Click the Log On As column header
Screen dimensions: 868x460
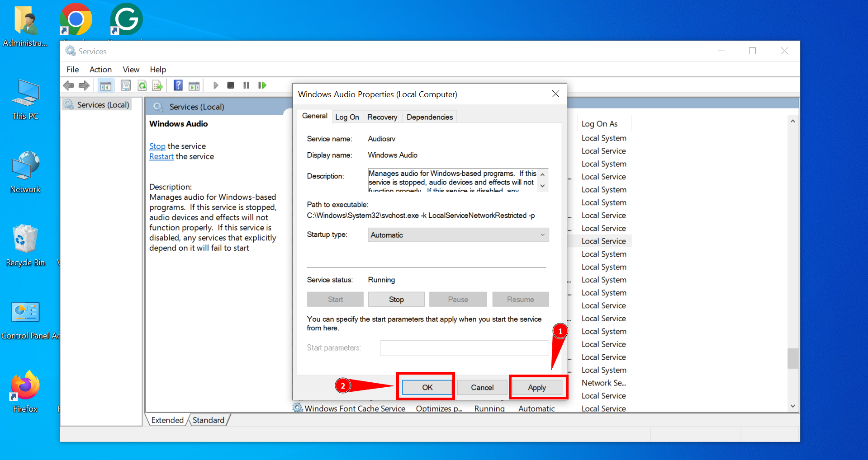coord(599,124)
